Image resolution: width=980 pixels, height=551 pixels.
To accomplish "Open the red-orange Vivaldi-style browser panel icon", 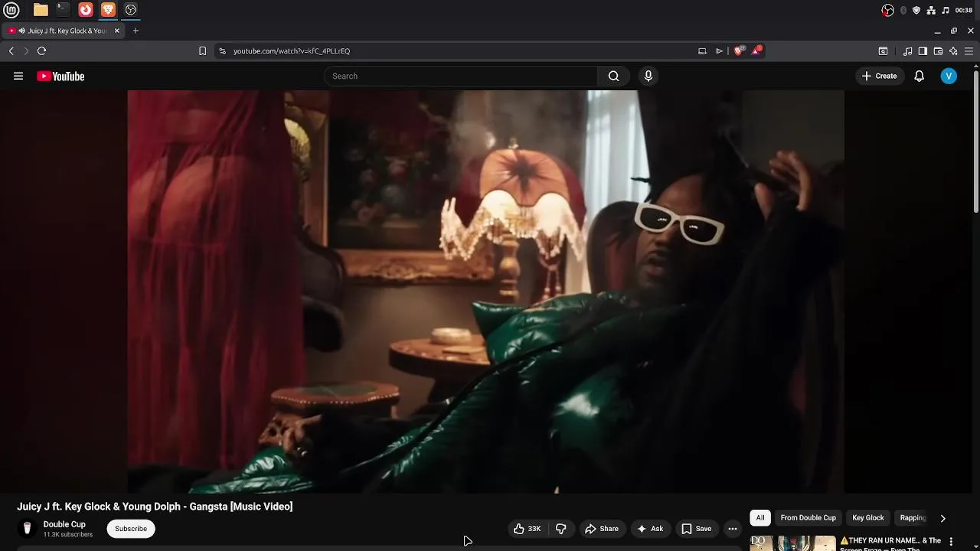I will 86,10.
